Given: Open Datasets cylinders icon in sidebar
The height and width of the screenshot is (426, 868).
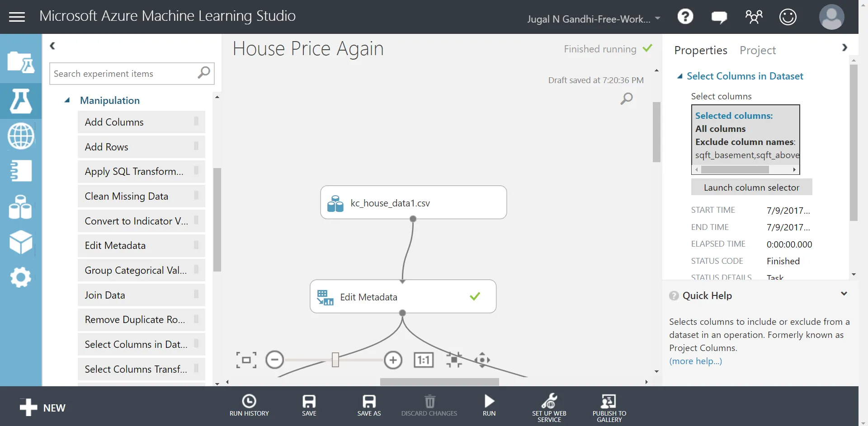Looking at the screenshot, I should pyautogui.click(x=21, y=207).
